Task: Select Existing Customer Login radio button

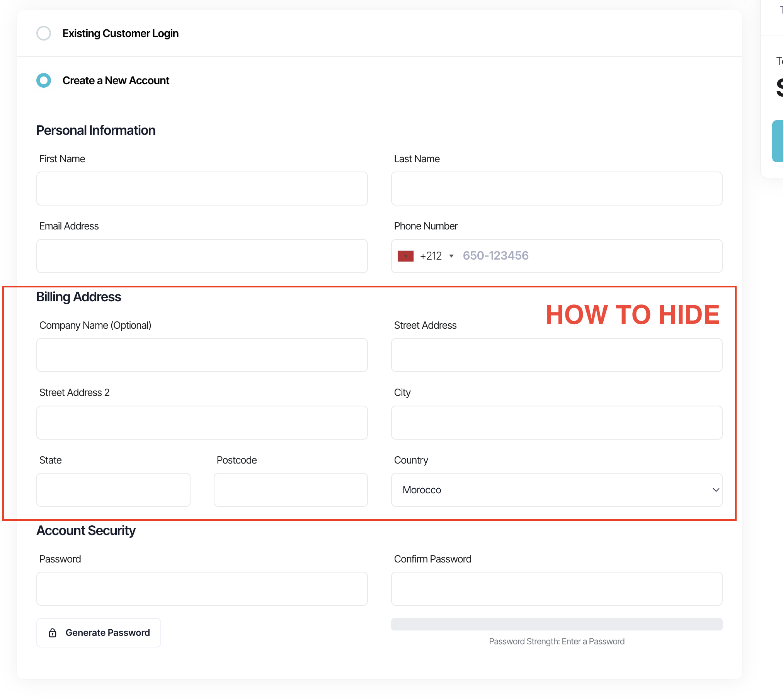Action: point(44,33)
